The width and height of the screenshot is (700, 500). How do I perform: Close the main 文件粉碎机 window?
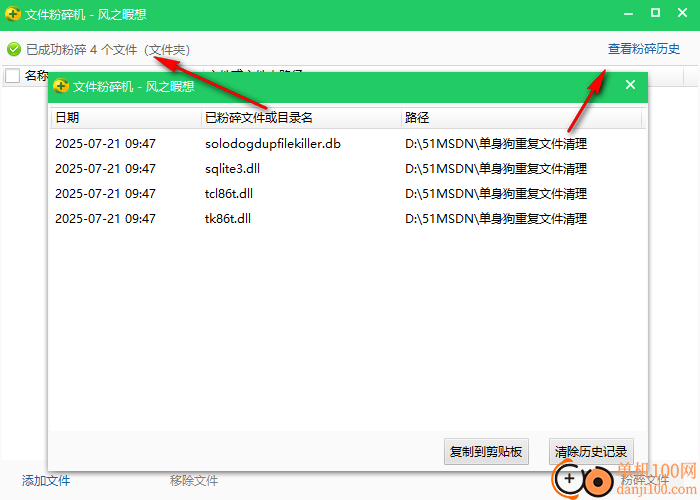(x=682, y=12)
